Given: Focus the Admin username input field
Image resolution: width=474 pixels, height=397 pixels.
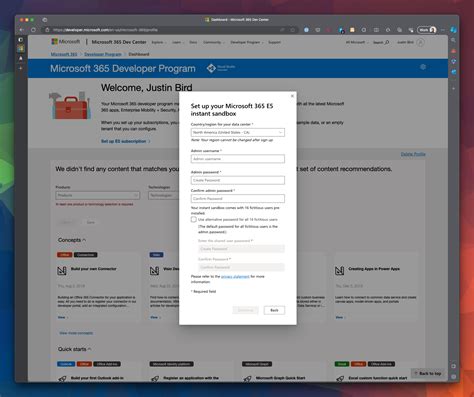Looking at the screenshot, I should click(x=238, y=159).
